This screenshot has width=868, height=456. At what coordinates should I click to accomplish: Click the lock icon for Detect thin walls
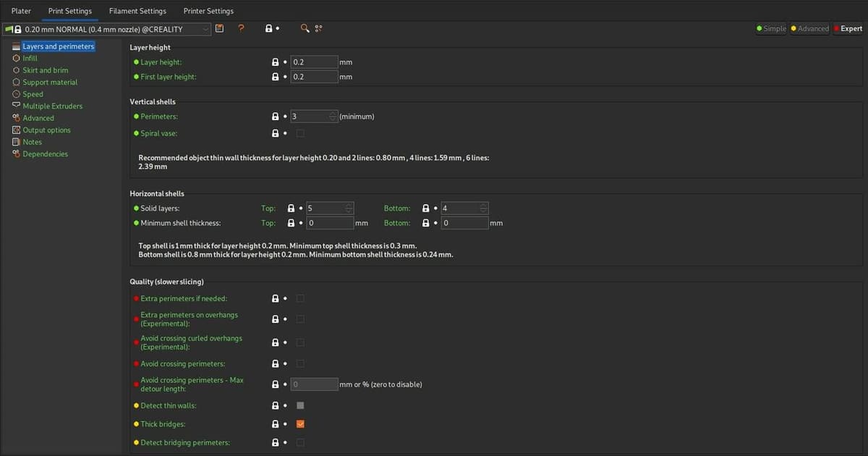click(x=275, y=406)
